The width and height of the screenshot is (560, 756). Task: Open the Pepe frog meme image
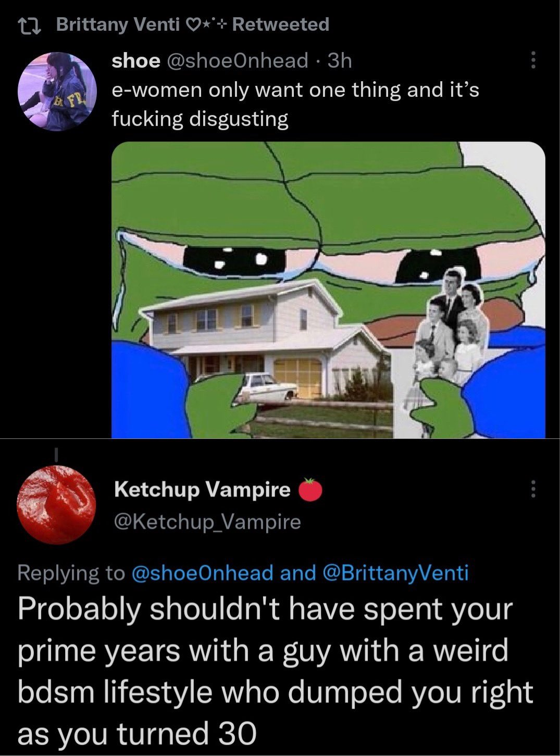328,289
